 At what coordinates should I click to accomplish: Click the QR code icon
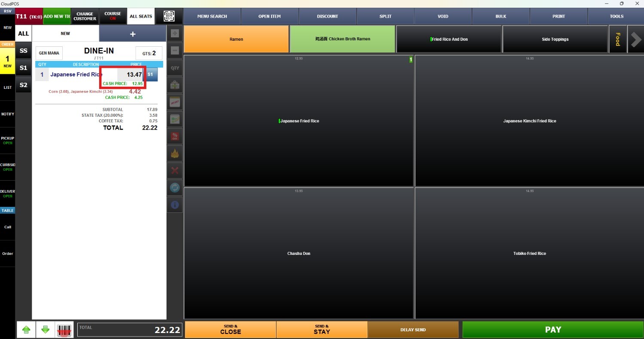169,16
